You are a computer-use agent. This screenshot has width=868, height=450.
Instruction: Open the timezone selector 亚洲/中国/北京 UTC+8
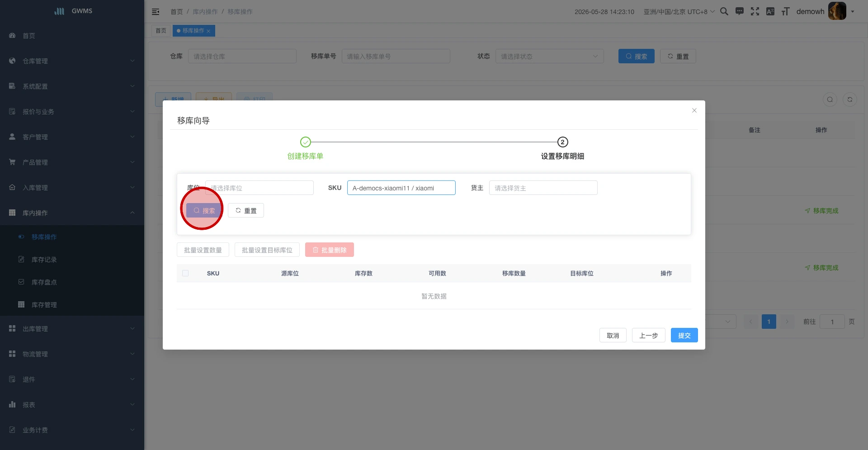679,12
